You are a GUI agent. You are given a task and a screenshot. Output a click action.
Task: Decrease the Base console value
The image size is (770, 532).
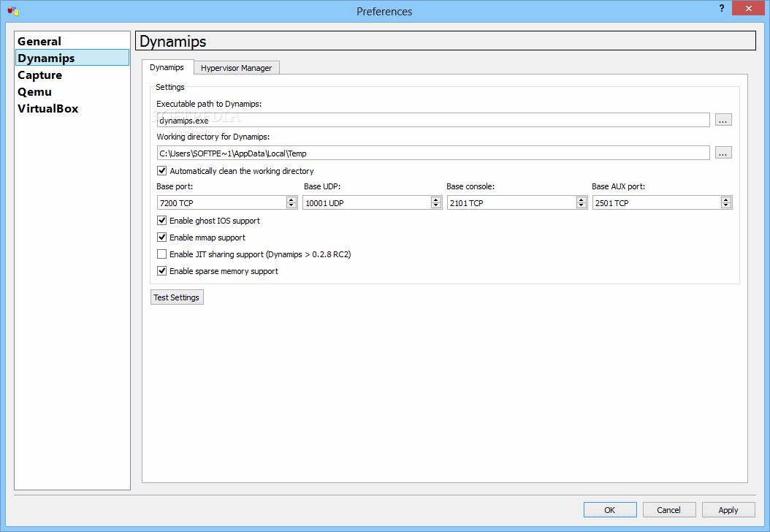point(582,206)
